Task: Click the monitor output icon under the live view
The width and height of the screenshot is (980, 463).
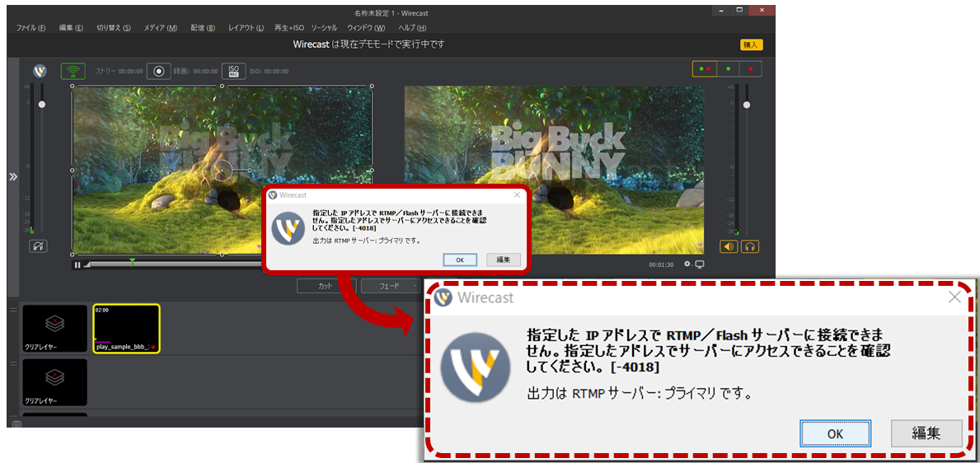Action: pos(700,264)
